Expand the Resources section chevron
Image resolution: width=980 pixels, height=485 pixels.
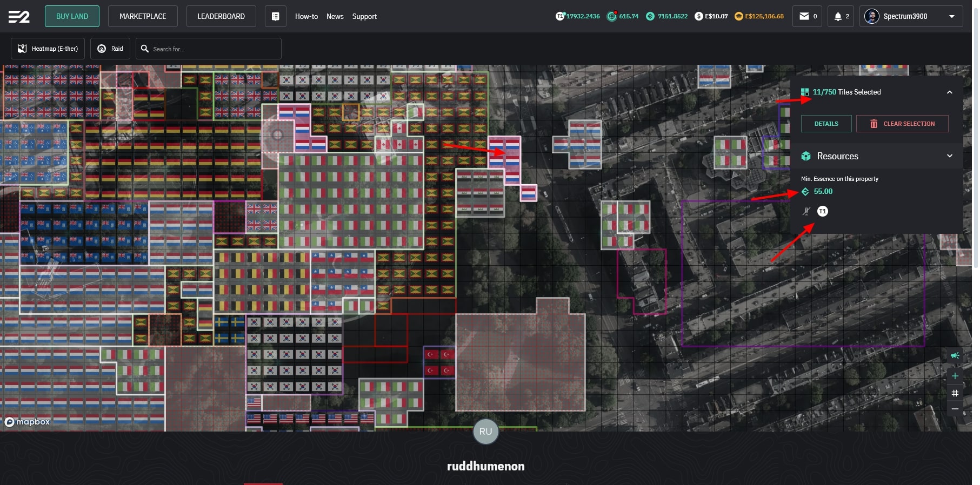[949, 156]
